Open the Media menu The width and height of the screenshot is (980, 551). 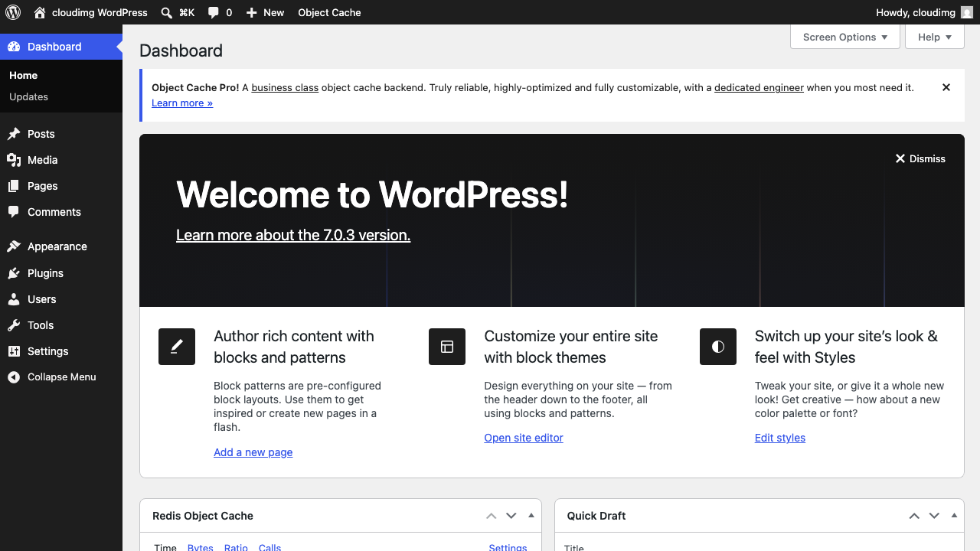point(61,160)
